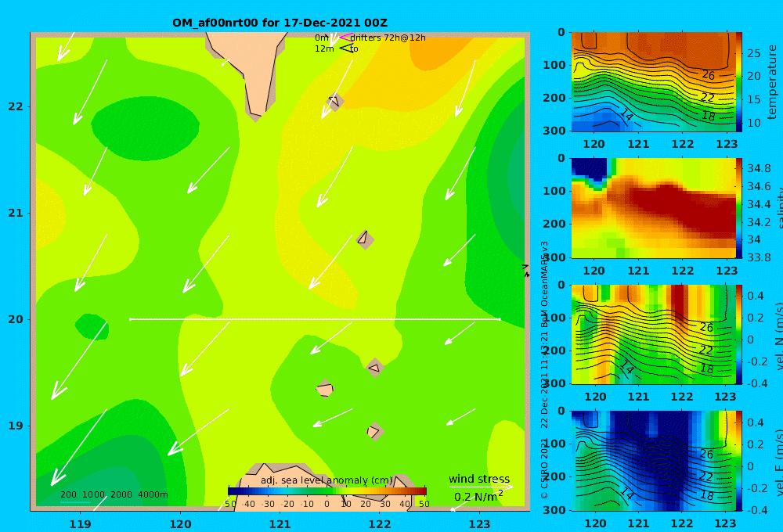The image size is (783, 532).
Task: Click the "10" temperature colorbar tick
Action: pyautogui.click(x=753, y=123)
